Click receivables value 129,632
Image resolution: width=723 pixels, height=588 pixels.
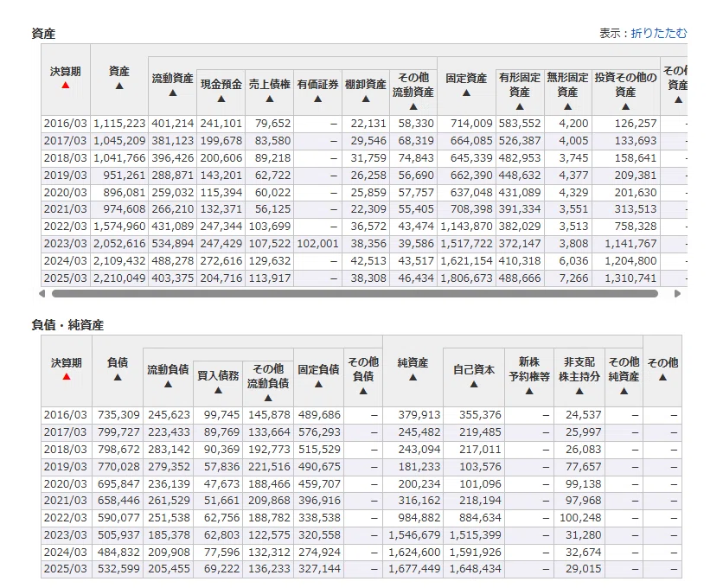270,261
